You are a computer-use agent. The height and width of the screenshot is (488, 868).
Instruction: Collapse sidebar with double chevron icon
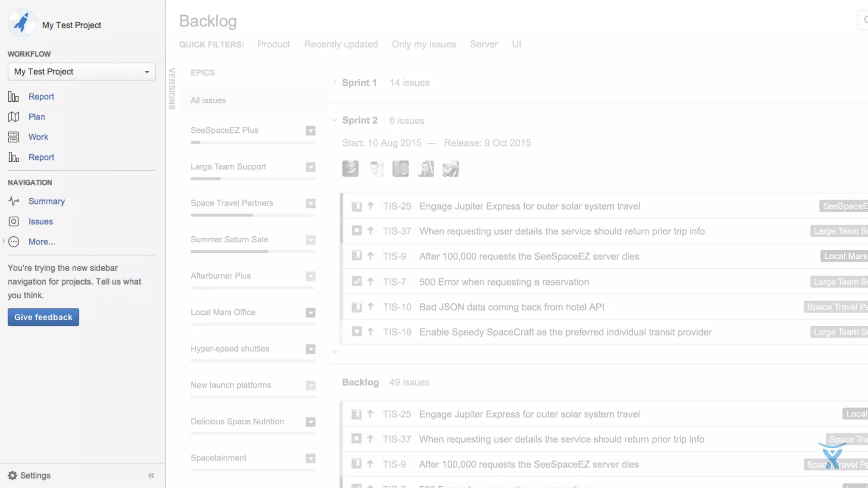151,475
